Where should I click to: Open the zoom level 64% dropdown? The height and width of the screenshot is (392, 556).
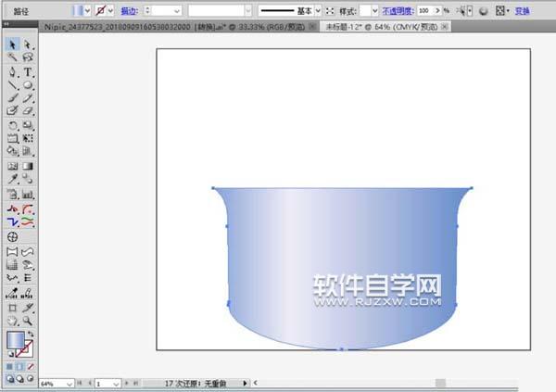(69, 384)
